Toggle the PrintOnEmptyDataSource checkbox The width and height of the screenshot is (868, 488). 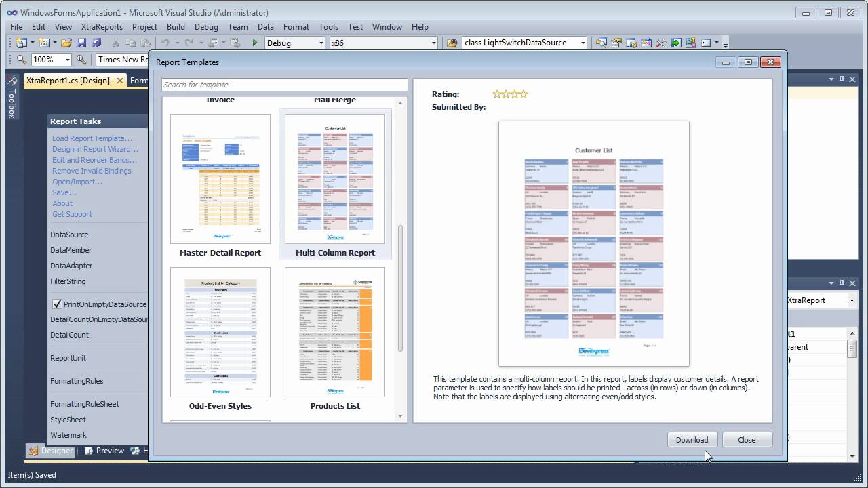tap(57, 304)
